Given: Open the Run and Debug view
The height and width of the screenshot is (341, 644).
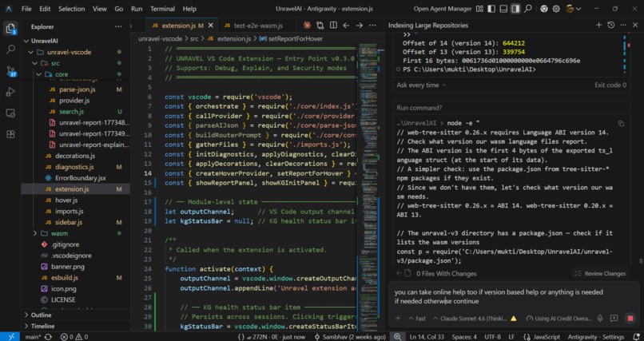Looking at the screenshot, I should tap(10, 92).
